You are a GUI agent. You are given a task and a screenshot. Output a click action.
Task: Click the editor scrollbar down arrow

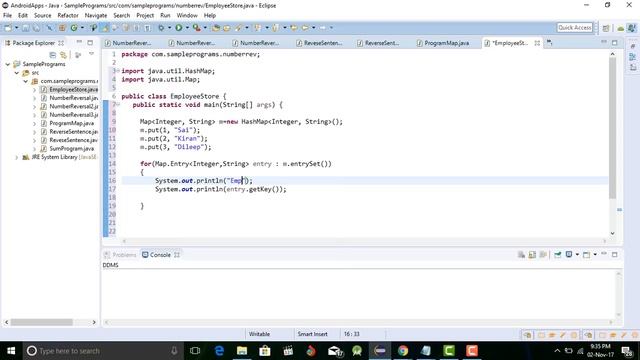612,233
